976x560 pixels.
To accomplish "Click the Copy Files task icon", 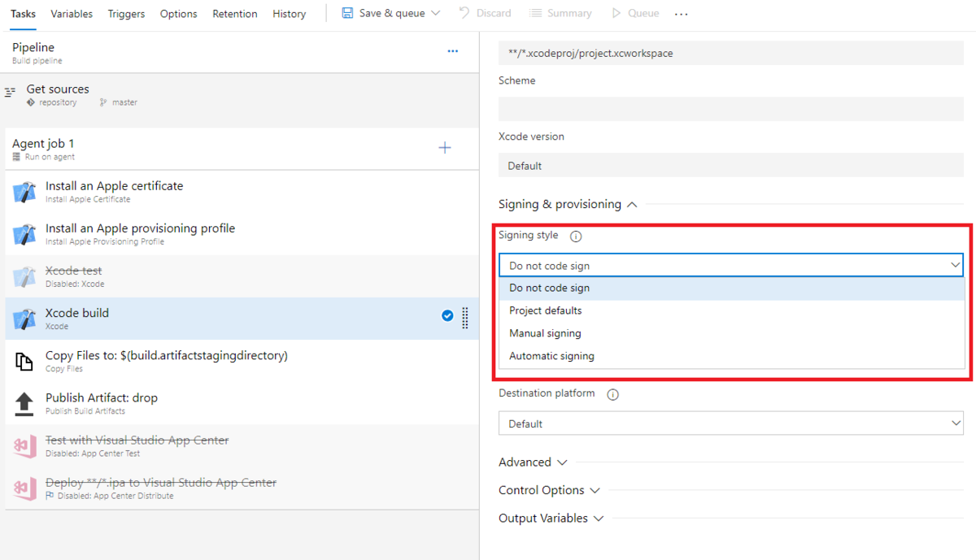I will [24, 361].
